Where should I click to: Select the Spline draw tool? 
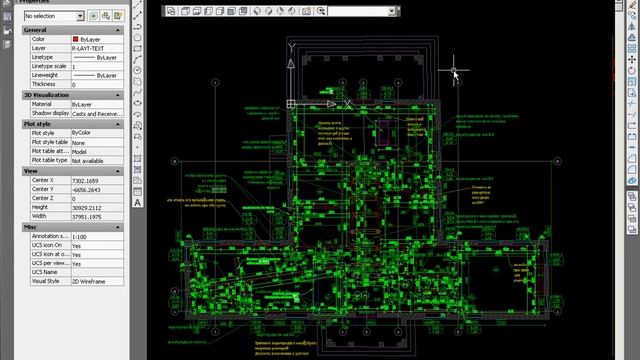[138, 92]
